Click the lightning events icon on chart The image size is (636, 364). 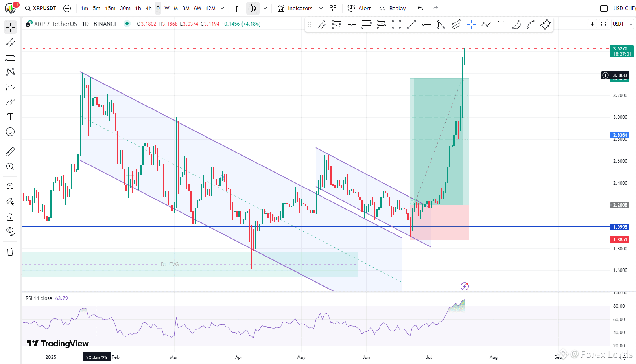465,286
